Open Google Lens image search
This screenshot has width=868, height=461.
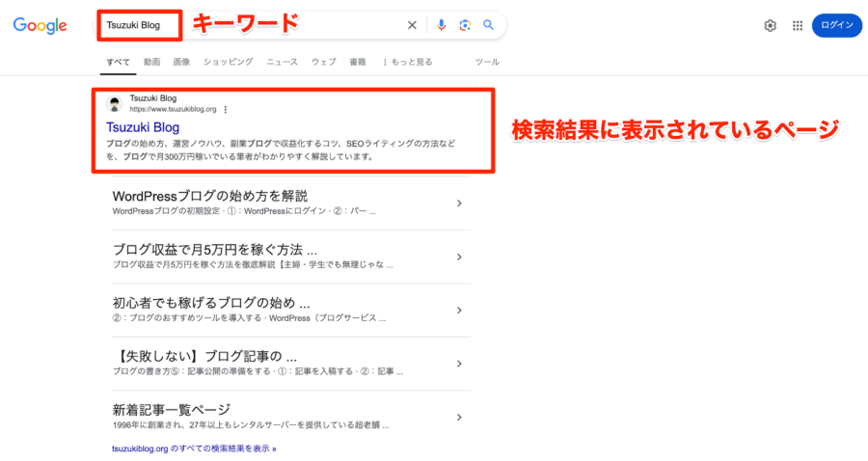click(465, 25)
